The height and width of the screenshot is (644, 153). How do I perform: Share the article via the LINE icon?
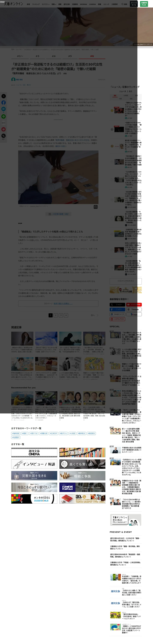[4, 116]
